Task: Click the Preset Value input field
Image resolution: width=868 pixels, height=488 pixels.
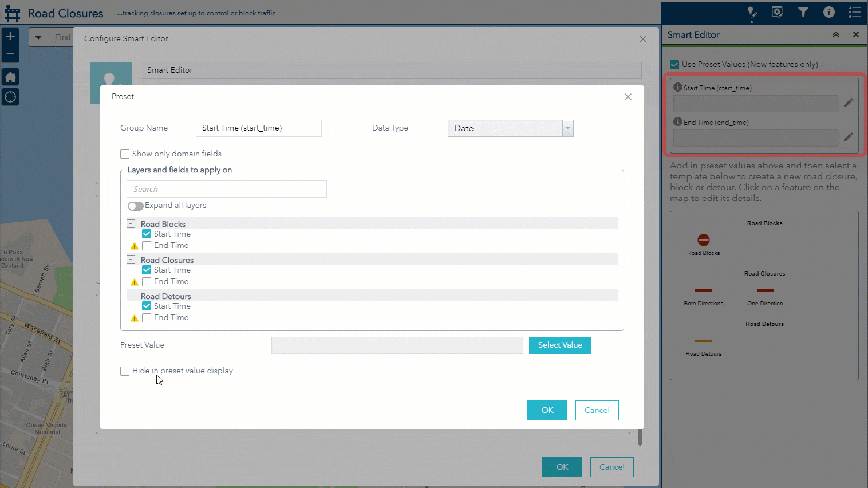Action: (x=397, y=345)
